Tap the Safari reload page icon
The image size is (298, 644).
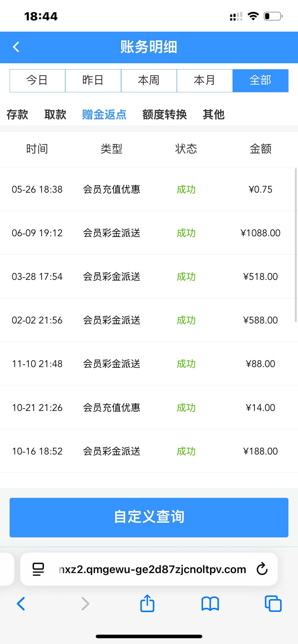(262, 569)
